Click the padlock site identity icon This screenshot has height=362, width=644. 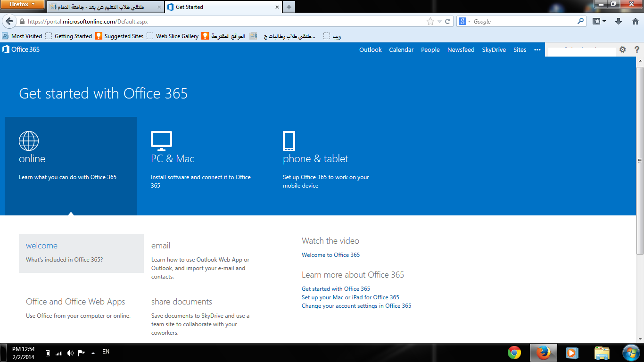click(x=22, y=21)
